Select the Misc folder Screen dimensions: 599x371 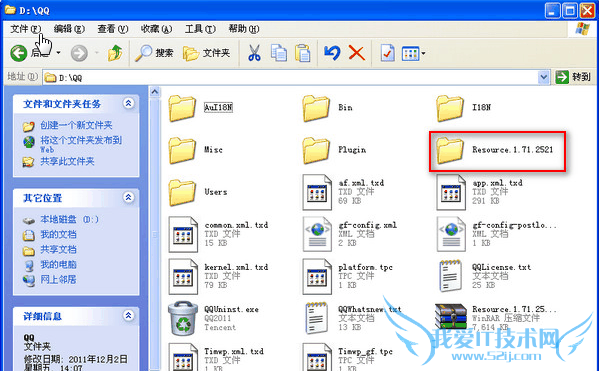pyautogui.click(x=196, y=150)
